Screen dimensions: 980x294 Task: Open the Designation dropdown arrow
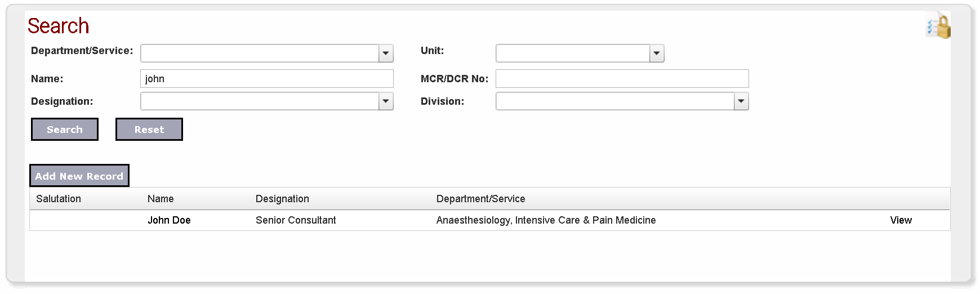(x=386, y=101)
